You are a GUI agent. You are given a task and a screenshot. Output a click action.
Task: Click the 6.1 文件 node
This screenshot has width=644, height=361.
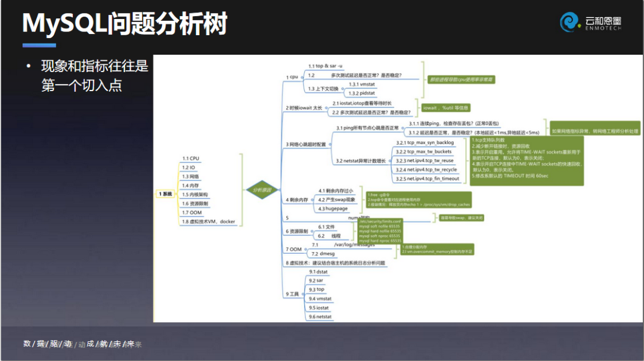tap(326, 227)
